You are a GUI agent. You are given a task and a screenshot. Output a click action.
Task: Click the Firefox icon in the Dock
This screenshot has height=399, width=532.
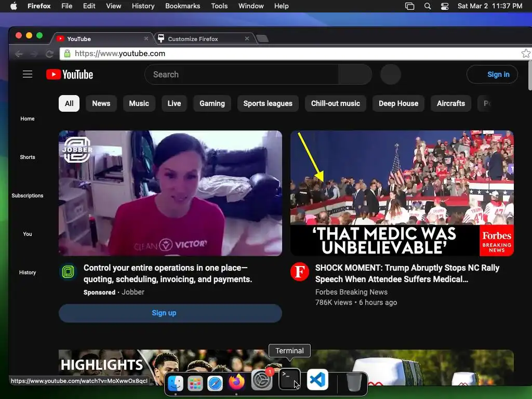236,382
